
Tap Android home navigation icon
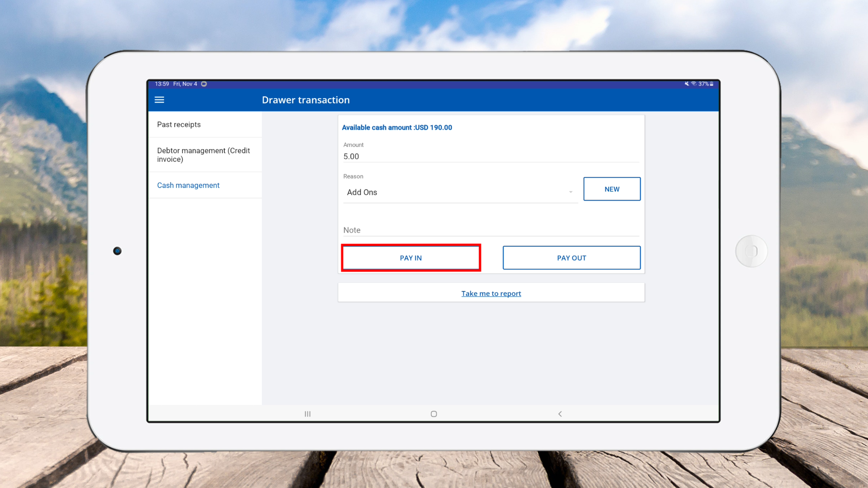pos(434,414)
